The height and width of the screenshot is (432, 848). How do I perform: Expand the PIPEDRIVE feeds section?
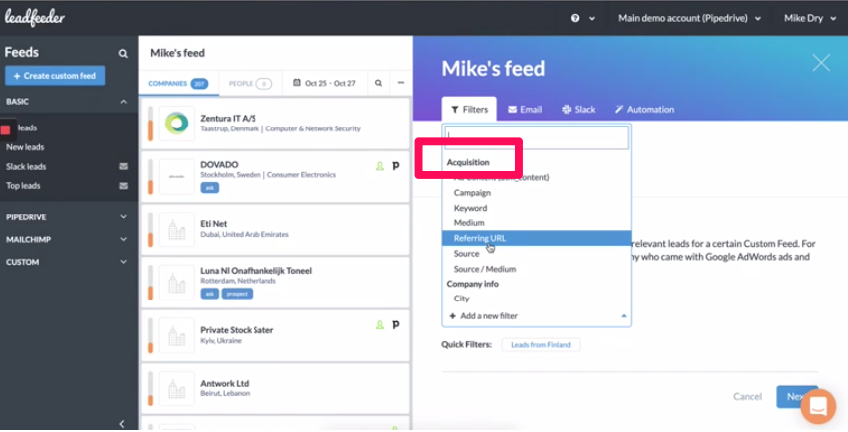(123, 217)
